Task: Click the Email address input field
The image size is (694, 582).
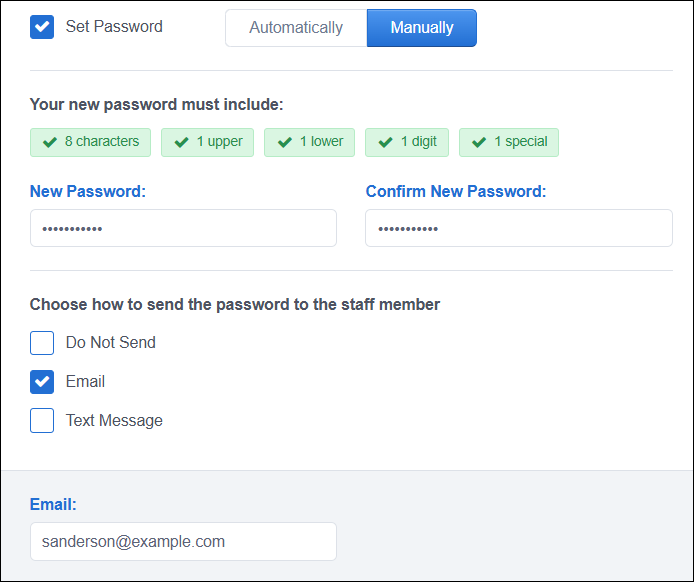Action: click(x=183, y=541)
